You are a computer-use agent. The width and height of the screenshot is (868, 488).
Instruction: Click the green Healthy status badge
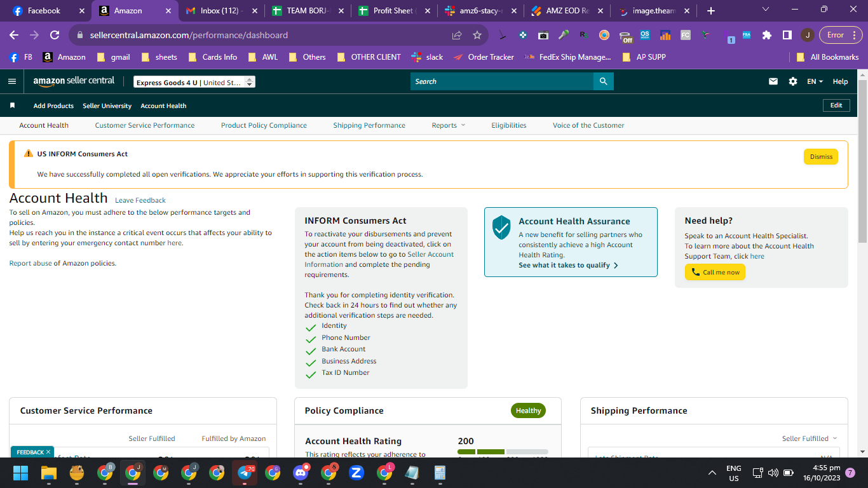[528, 410]
